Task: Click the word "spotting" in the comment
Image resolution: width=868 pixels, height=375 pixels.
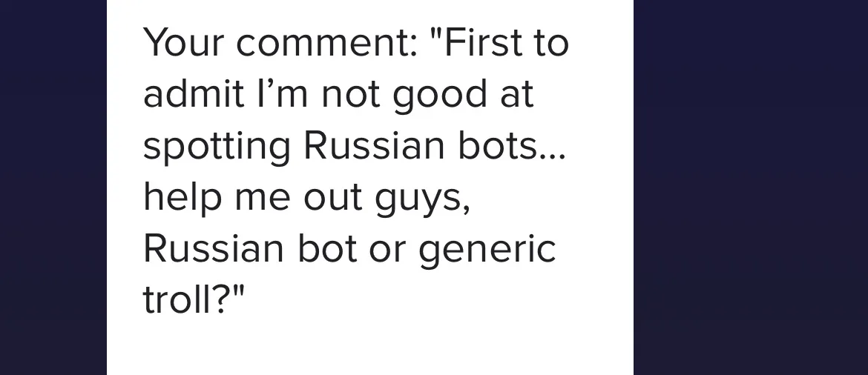Action: tap(217, 147)
